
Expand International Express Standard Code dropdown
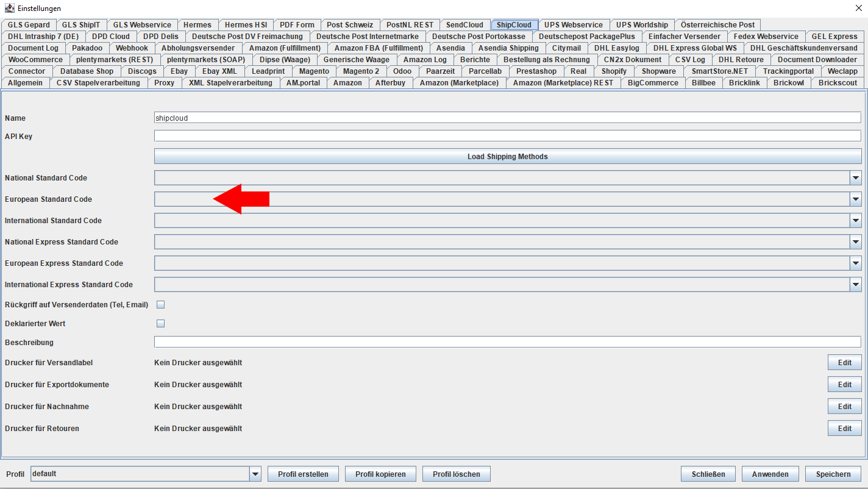coord(507,285)
